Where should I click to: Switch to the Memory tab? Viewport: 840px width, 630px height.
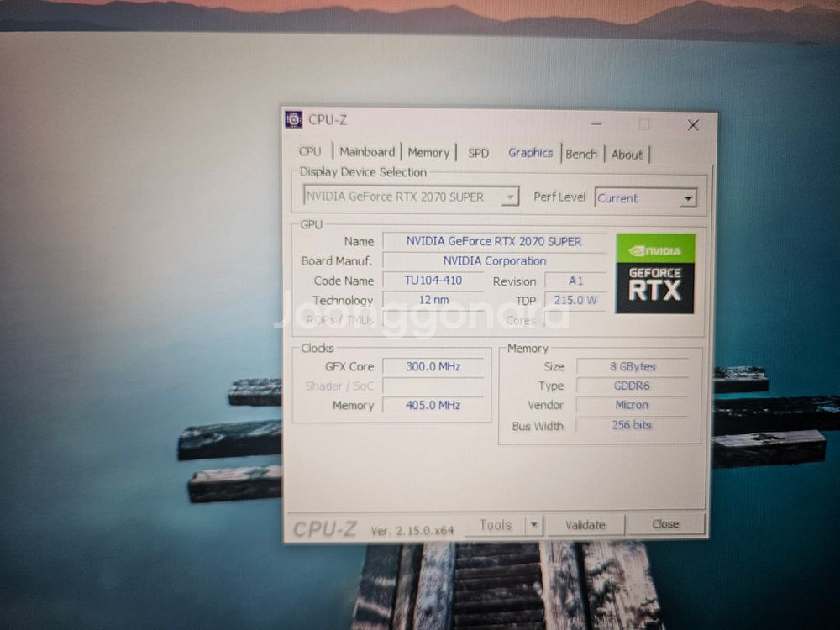pyautogui.click(x=428, y=153)
